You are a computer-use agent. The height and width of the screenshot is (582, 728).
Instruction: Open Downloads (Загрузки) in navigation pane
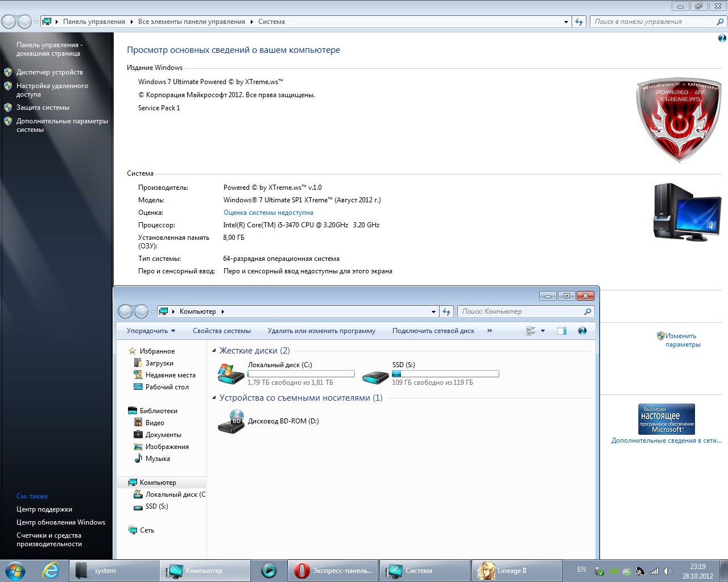[x=159, y=363]
